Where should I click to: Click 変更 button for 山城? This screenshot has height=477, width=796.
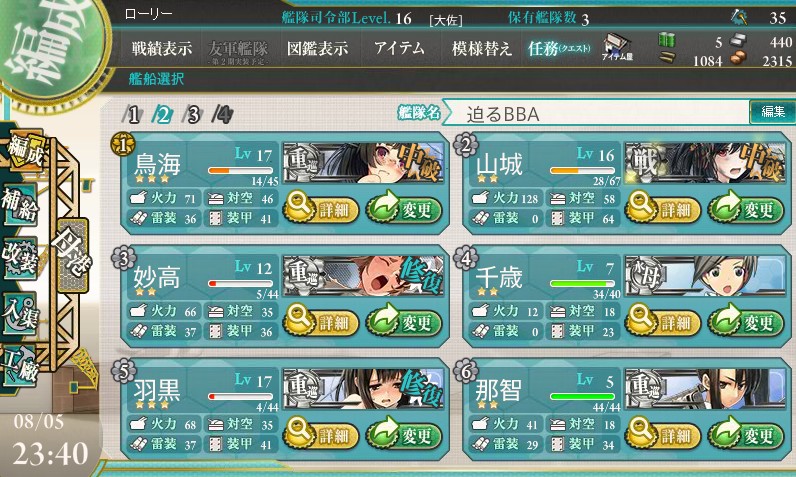pyautogui.click(x=746, y=209)
